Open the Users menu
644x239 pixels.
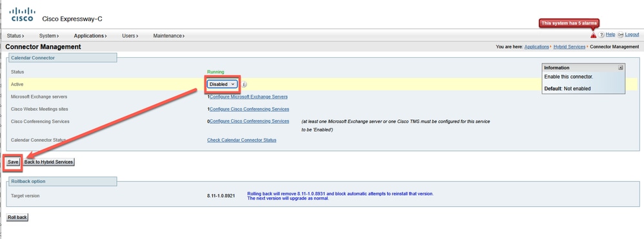point(130,35)
